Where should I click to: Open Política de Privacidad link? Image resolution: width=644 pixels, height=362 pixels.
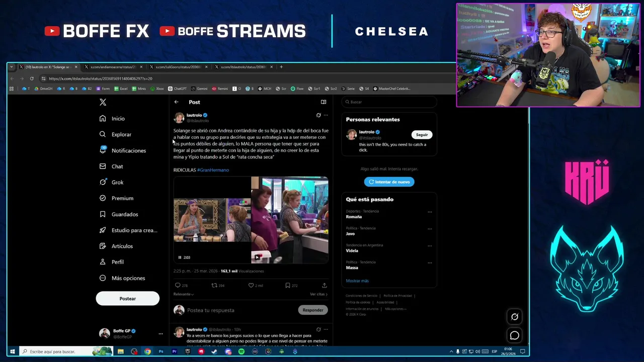coord(397,296)
